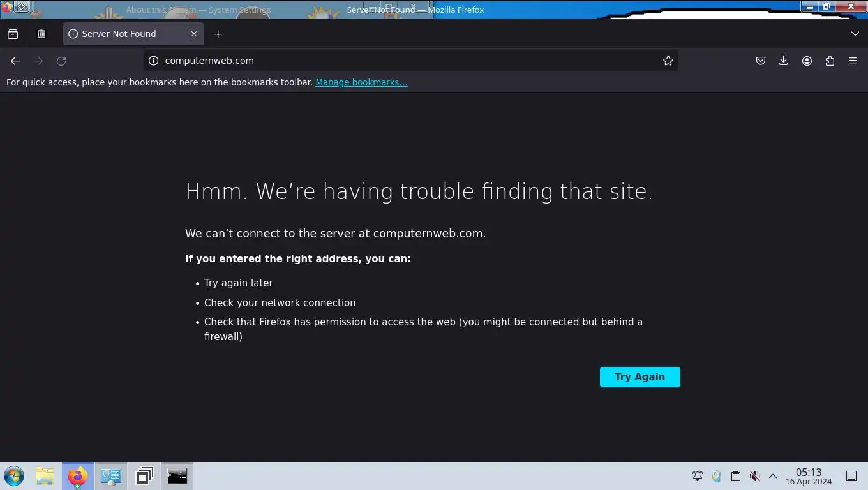The height and width of the screenshot is (490, 868).
Task: Open clipboard manager in system tray
Action: pos(735,476)
